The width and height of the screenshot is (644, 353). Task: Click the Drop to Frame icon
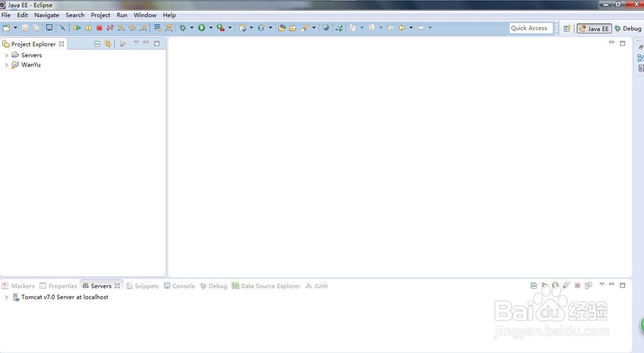pyautogui.click(x=157, y=28)
